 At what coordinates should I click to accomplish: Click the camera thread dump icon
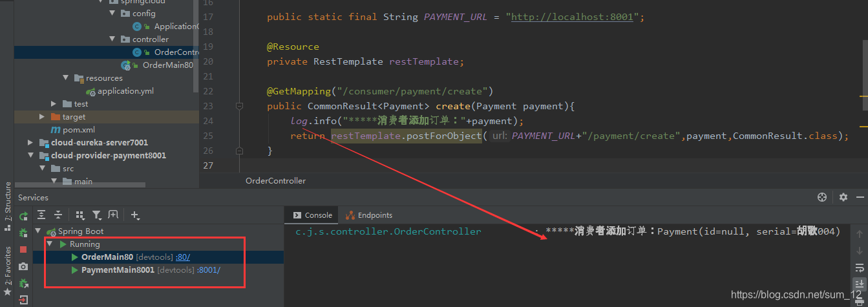point(24,266)
